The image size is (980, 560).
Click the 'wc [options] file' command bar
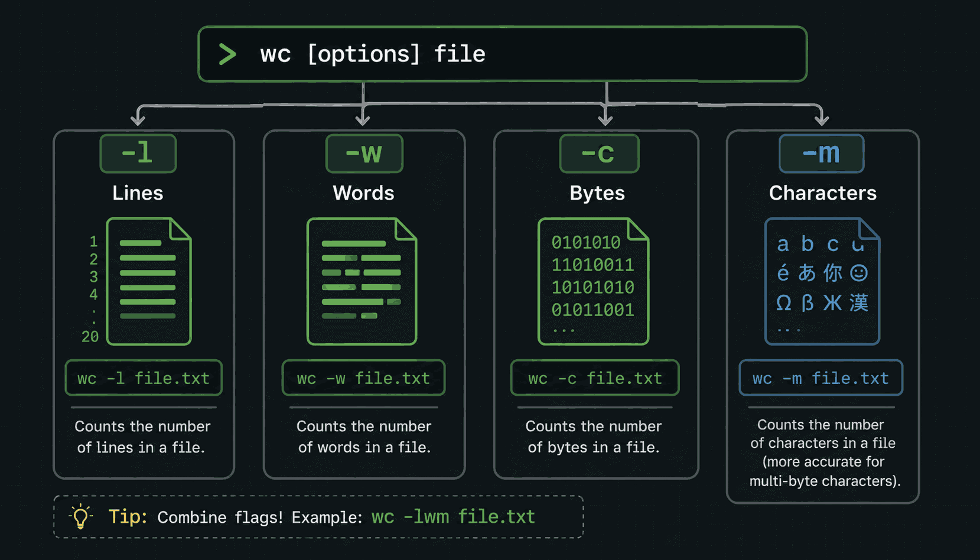(503, 54)
